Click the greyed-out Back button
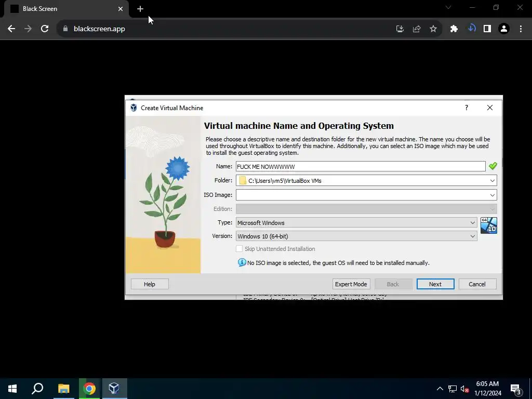 coord(393,284)
